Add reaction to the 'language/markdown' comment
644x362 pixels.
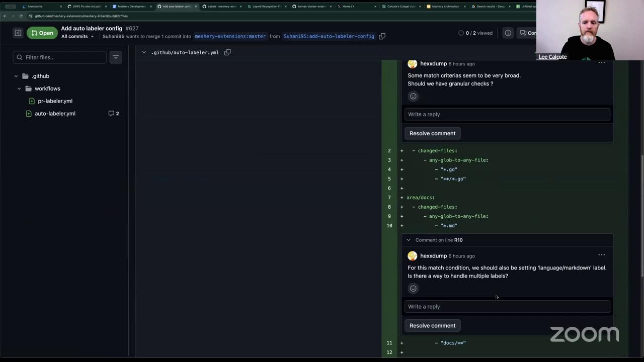pyautogui.click(x=413, y=288)
